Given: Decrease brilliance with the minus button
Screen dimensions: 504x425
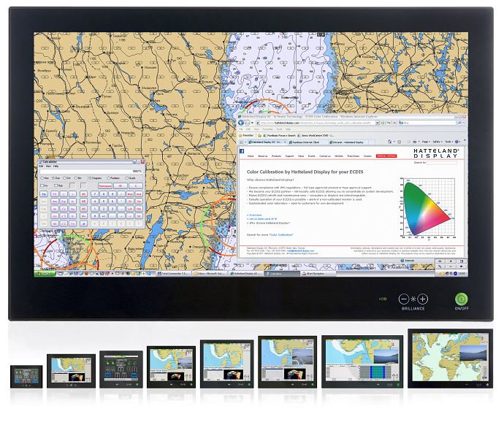Looking at the screenshot, I should coord(404,299).
